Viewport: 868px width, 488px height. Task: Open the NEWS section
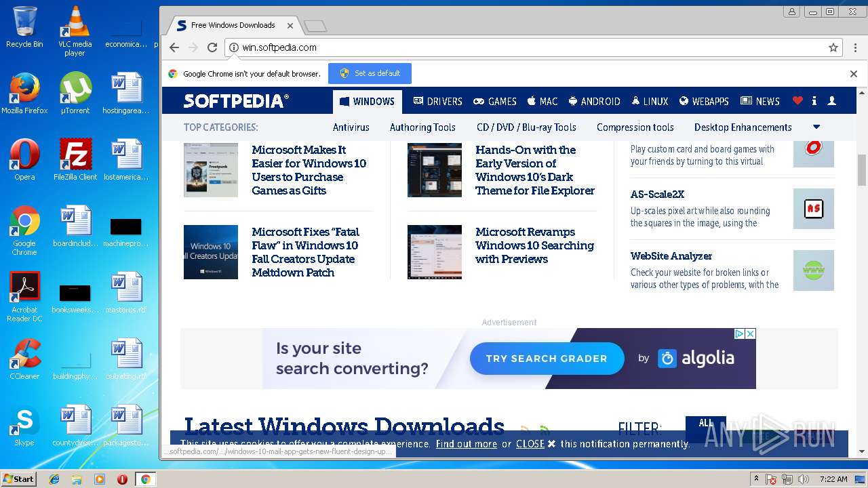point(760,101)
